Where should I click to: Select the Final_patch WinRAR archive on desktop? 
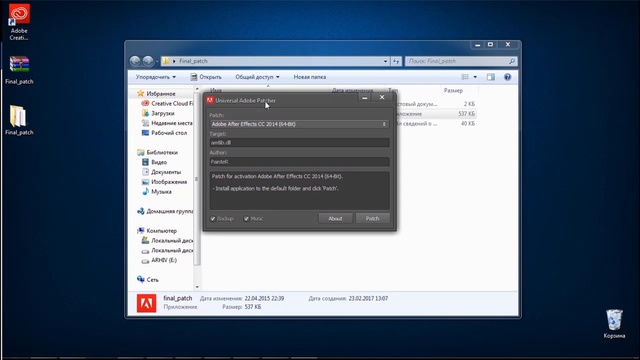(19, 70)
